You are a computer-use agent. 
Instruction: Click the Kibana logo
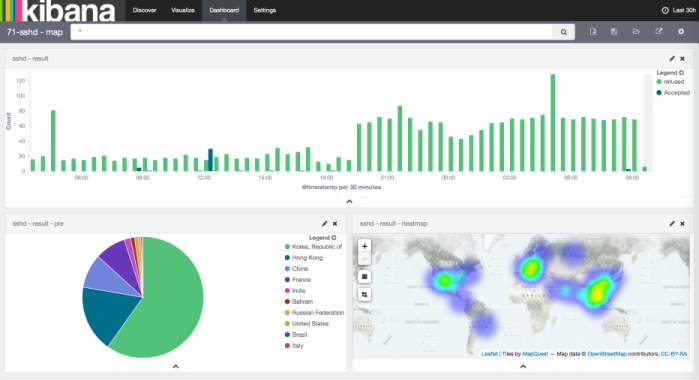(x=58, y=10)
